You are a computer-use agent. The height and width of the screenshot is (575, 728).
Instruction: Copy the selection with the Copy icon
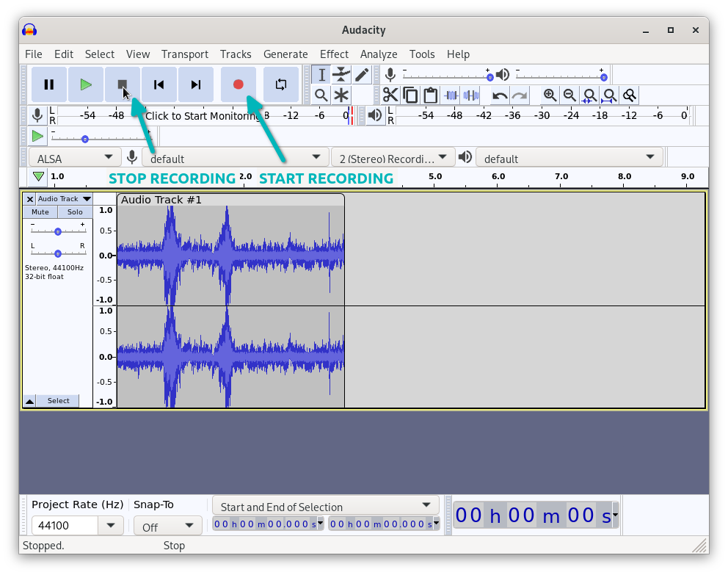(x=409, y=95)
